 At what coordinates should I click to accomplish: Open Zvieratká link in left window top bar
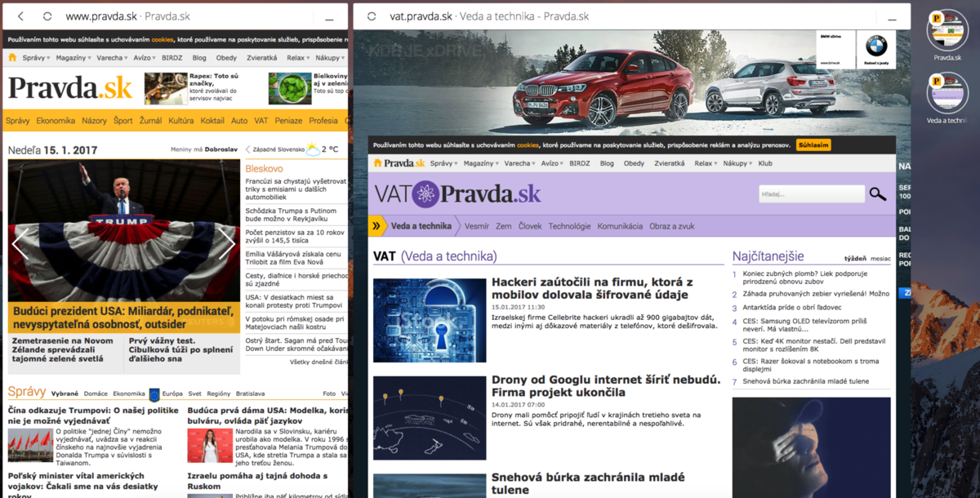pyautogui.click(x=263, y=58)
